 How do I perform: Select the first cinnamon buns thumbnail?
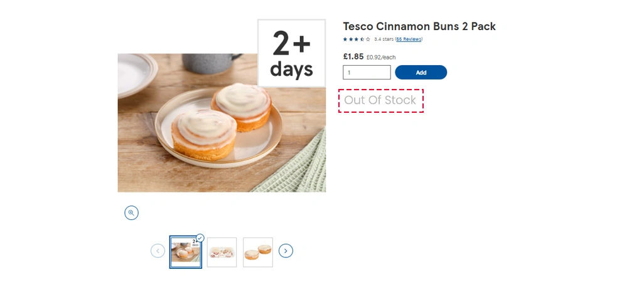185,253
